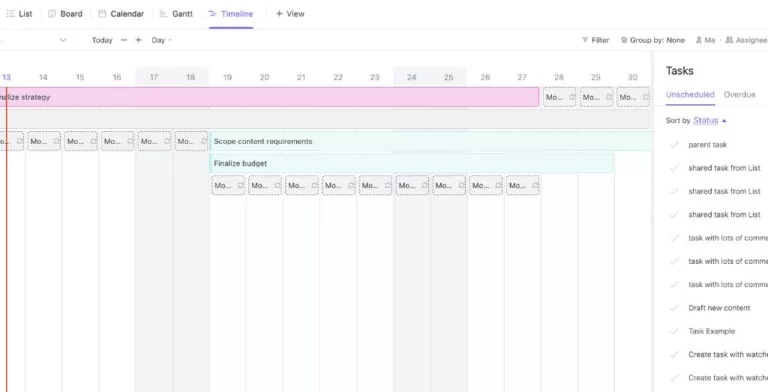Click the date 30 column header
The width and height of the screenshot is (768, 392).
pyautogui.click(x=632, y=77)
